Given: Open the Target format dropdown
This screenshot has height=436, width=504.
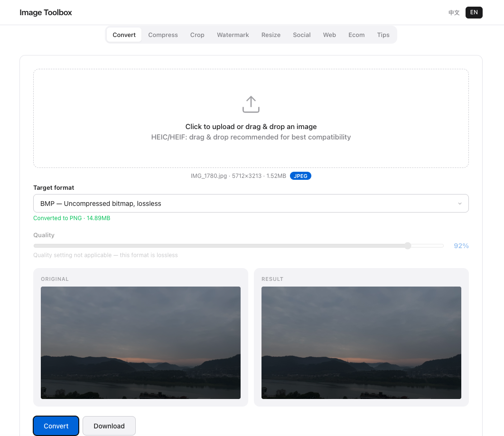Looking at the screenshot, I should point(251,204).
